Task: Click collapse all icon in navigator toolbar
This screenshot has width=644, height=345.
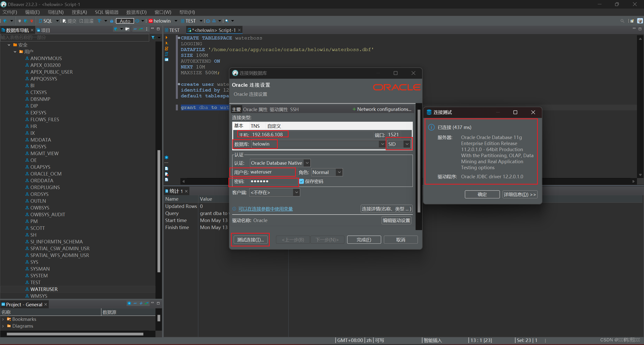Action: 135,29
